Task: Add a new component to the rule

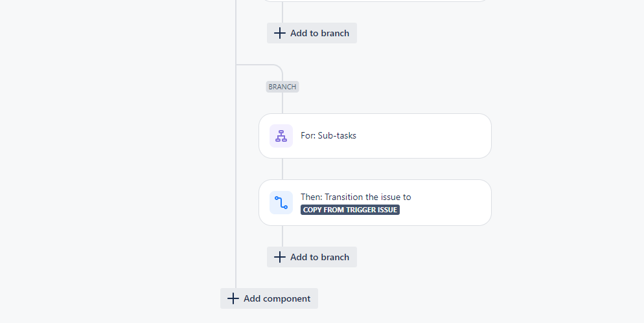Action: point(269,298)
